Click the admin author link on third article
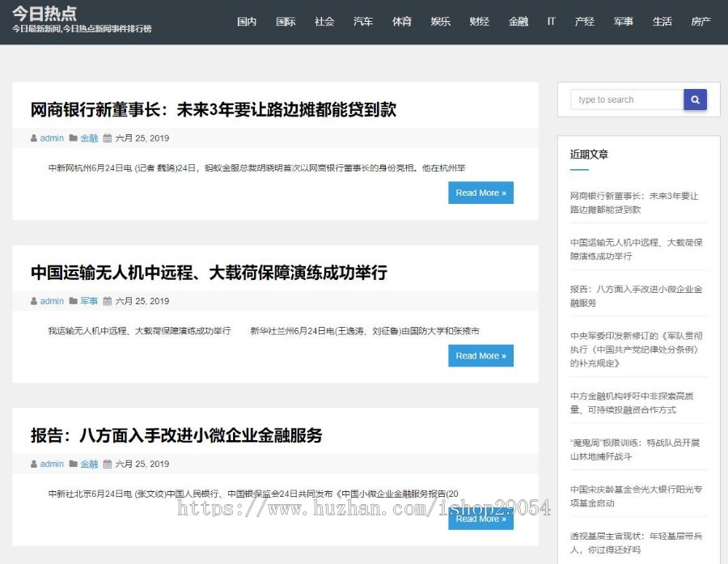The width and height of the screenshot is (728, 564). tap(52, 464)
